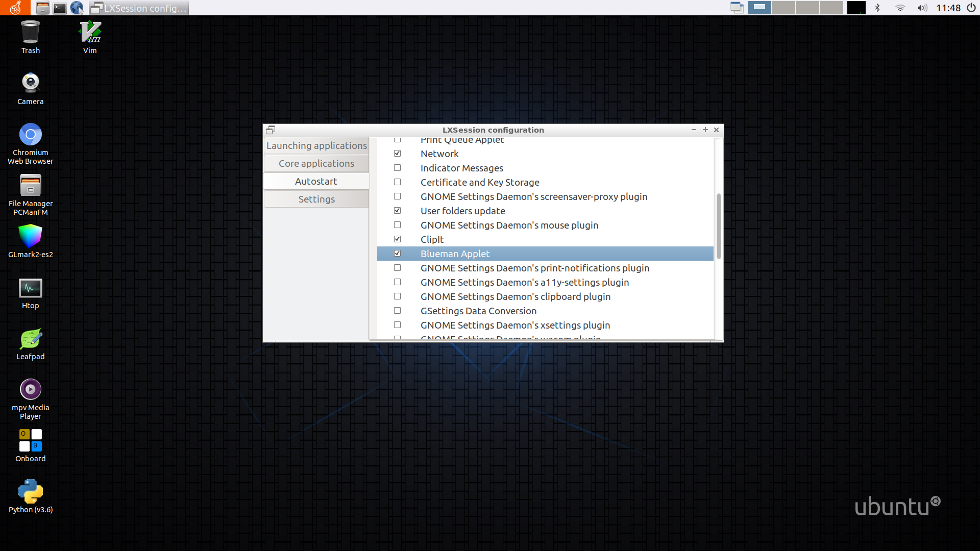Select the ClipIt row text
This screenshot has height=551, width=980.
point(432,239)
